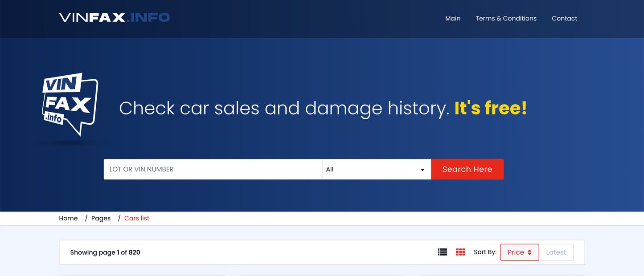Viewport: 644px width, 276px height.
Task: Click the VINFAX.INFO header logo
Action: pyautogui.click(x=114, y=18)
